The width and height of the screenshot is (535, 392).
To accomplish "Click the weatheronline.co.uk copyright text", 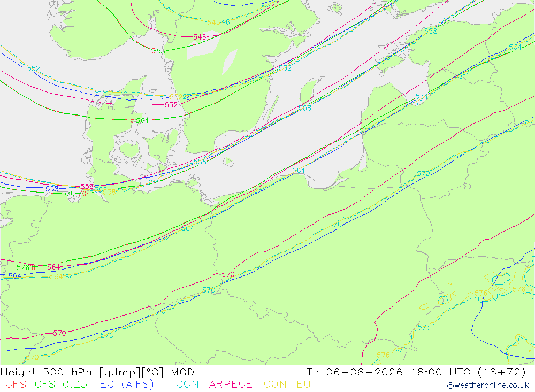I will (x=488, y=385).
